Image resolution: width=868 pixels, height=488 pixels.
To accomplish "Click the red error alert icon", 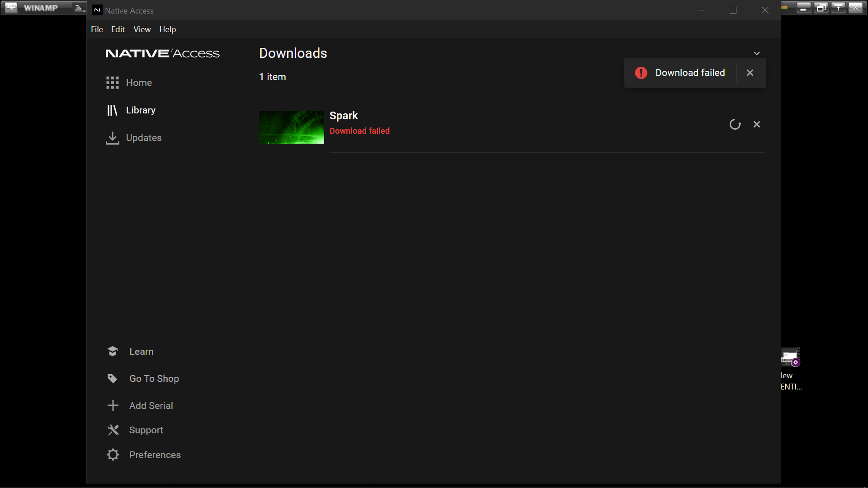I will (641, 73).
